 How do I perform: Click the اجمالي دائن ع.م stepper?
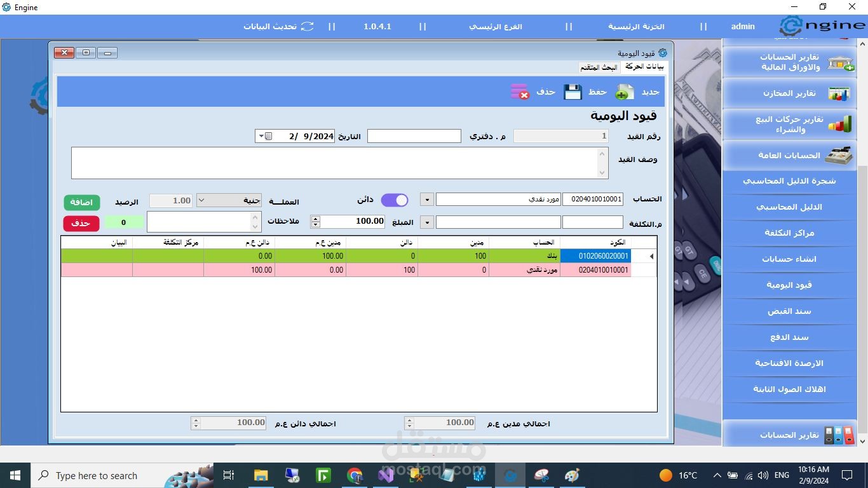tap(196, 423)
